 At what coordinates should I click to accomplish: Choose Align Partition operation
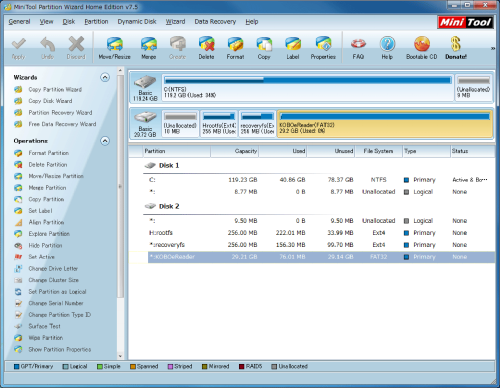pos(46,222)
